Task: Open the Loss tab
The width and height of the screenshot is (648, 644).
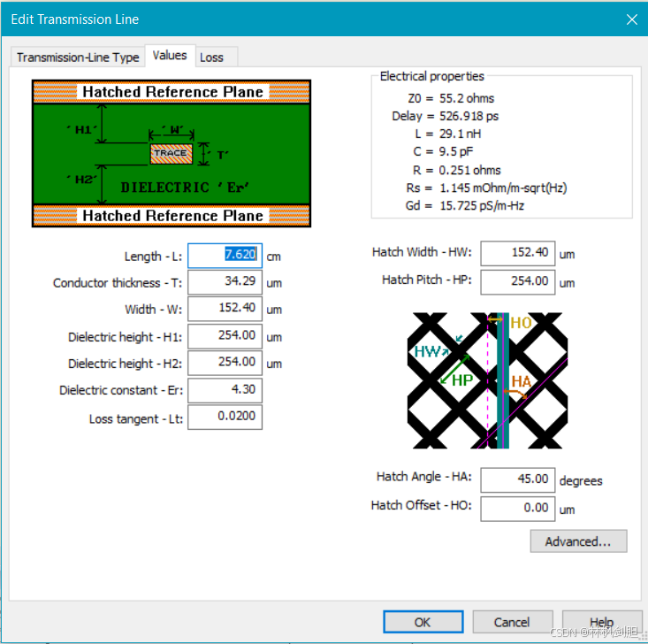Action: click(x=211, y=57)
